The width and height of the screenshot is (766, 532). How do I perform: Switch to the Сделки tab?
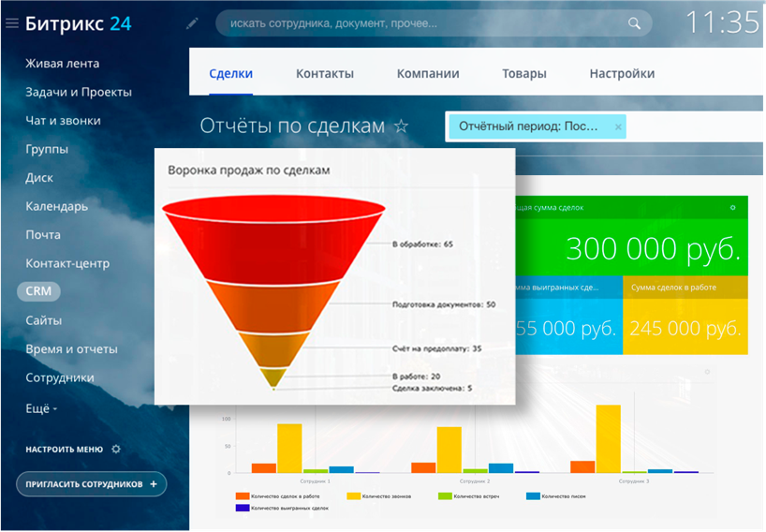(230, 73)
